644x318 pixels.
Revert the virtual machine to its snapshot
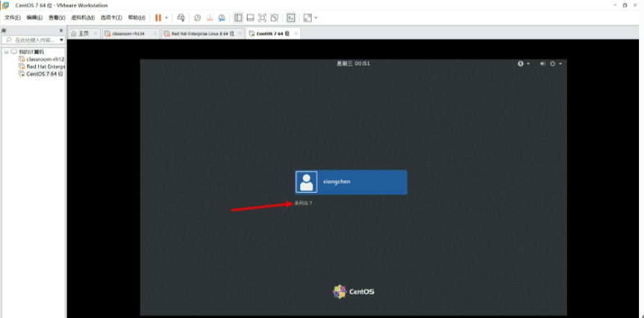click(x=209, y=18)
